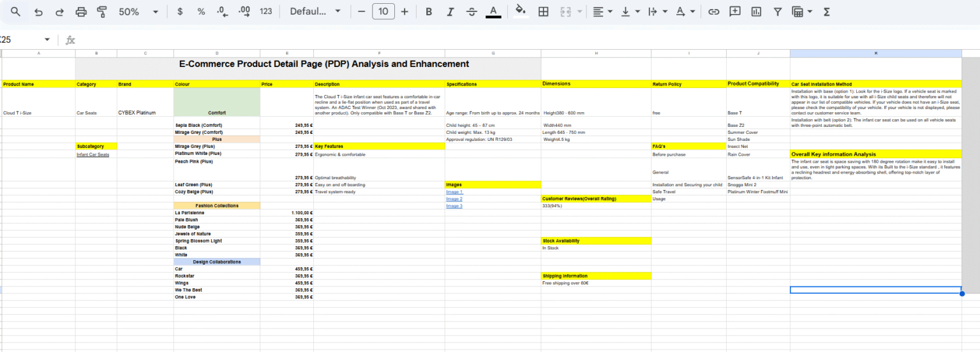Click the undo arrow icon

(39, 12)
